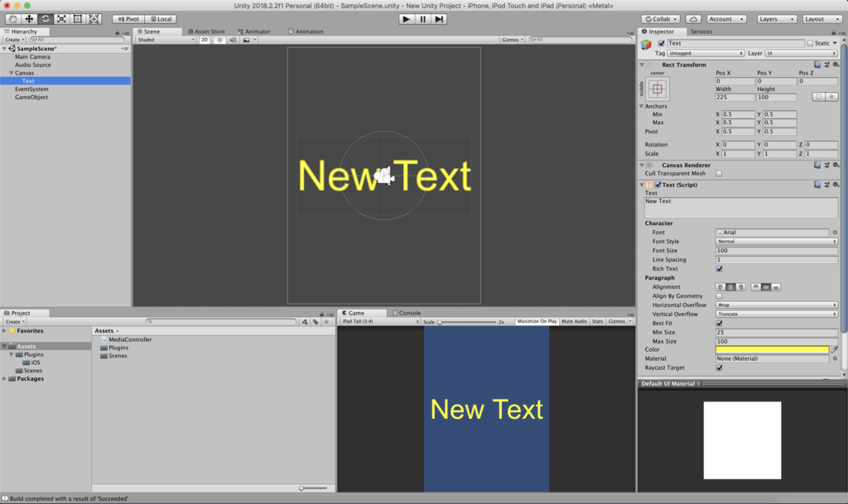This screenshot has width=848, height=504.
Task: Expand the Packages folder
Action: click(4, 379)
